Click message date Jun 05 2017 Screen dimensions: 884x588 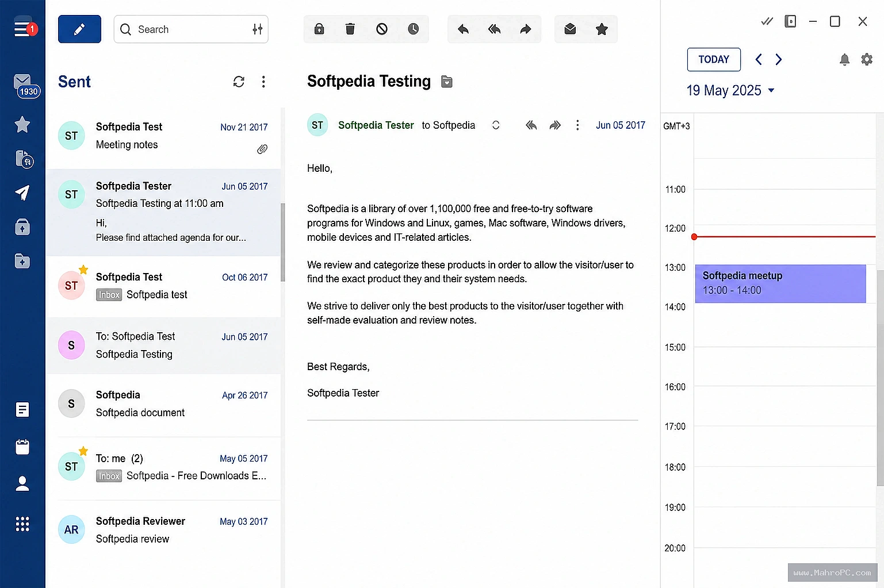620,125
